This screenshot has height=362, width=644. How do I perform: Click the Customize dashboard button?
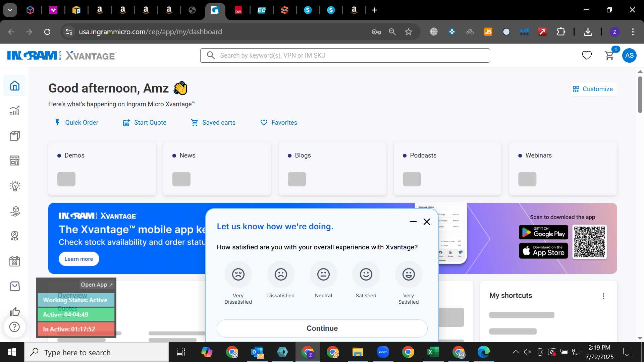tap(593, 89)
